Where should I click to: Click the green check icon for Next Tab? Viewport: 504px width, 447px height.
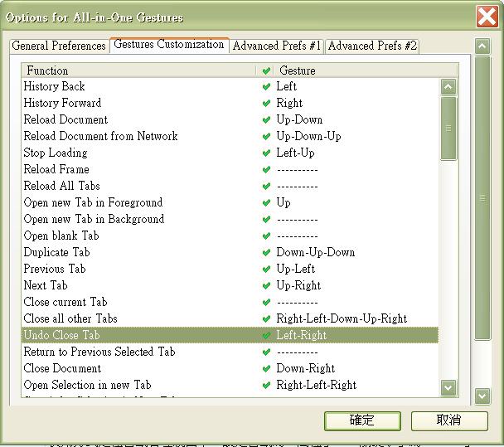point(266,285)
